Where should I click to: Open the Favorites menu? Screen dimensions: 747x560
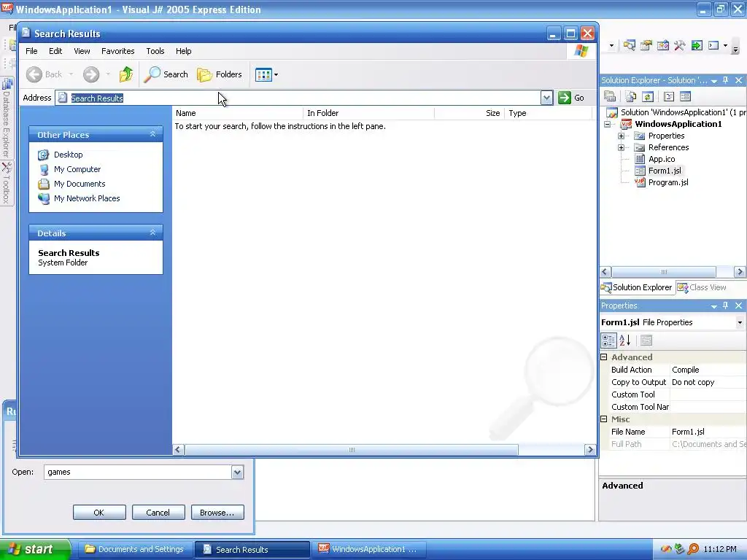[117, 51]
